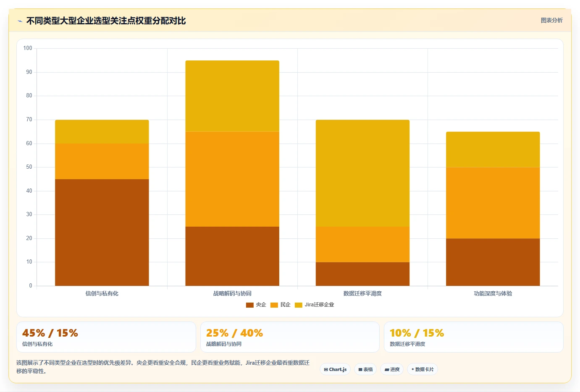
Task: Click the Jira迁移企业 segment of 功能深度与体验 bar
Action: pos(493,149)
